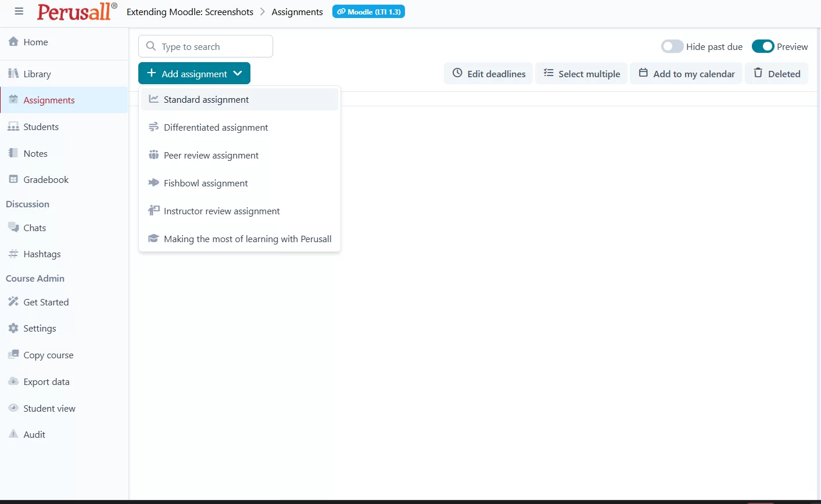Click the hamburger menu icon
The width and height of the screenshot is (821, 504).
(19, 12)
